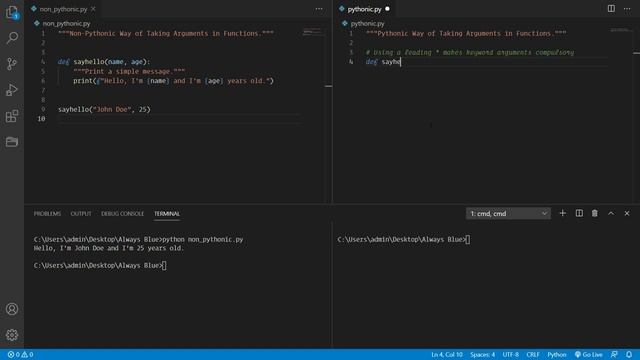Open the terminal selector dropdown 1: cmd, cmd

(x=508, y=213)
